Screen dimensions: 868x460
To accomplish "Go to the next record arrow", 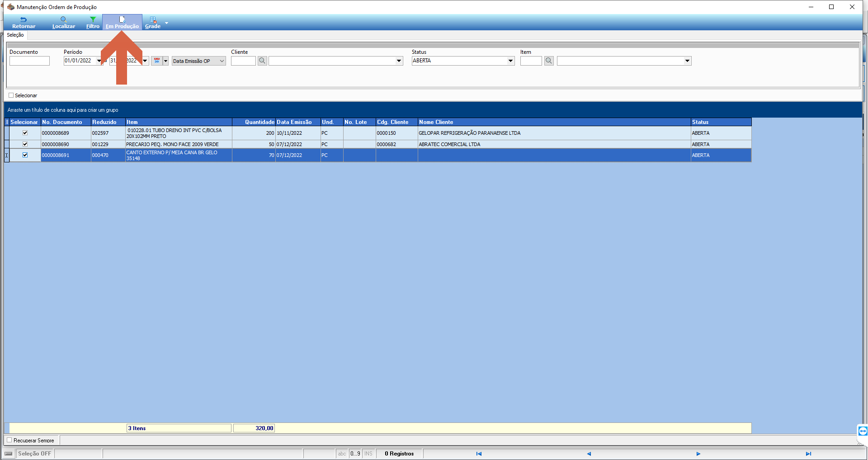I will tap(698, 454).
